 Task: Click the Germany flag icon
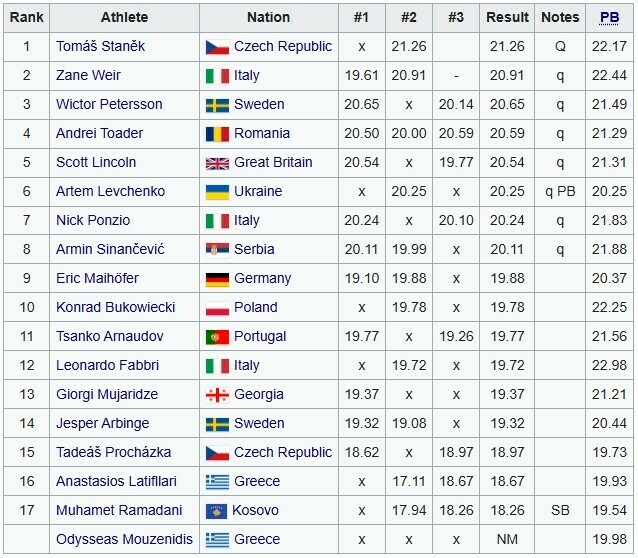217,279
